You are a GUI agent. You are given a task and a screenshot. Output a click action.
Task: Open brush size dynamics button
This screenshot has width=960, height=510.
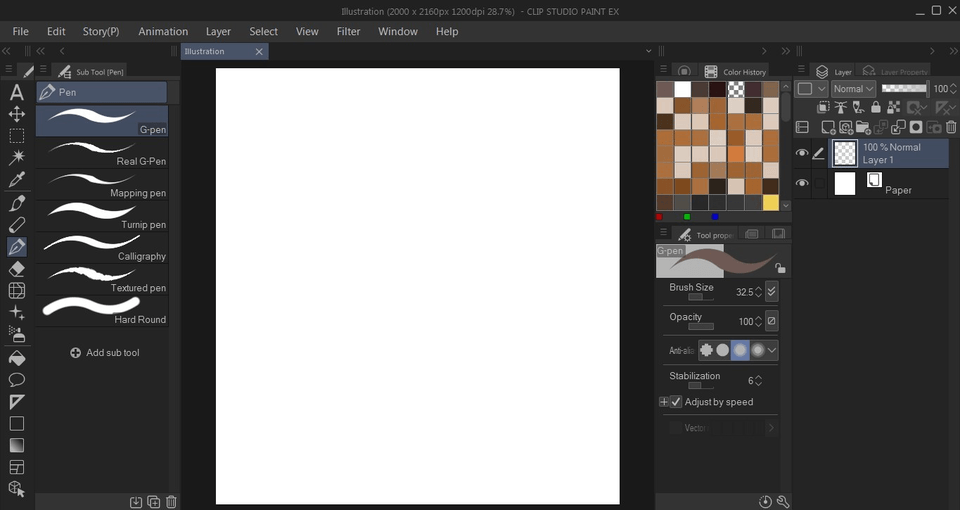(771, 291)
